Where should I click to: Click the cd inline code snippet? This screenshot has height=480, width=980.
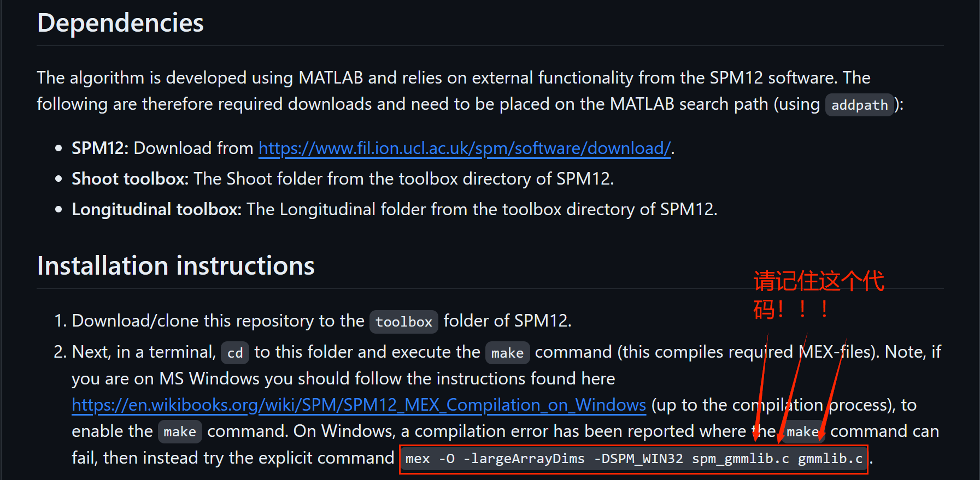coord(235,353)
